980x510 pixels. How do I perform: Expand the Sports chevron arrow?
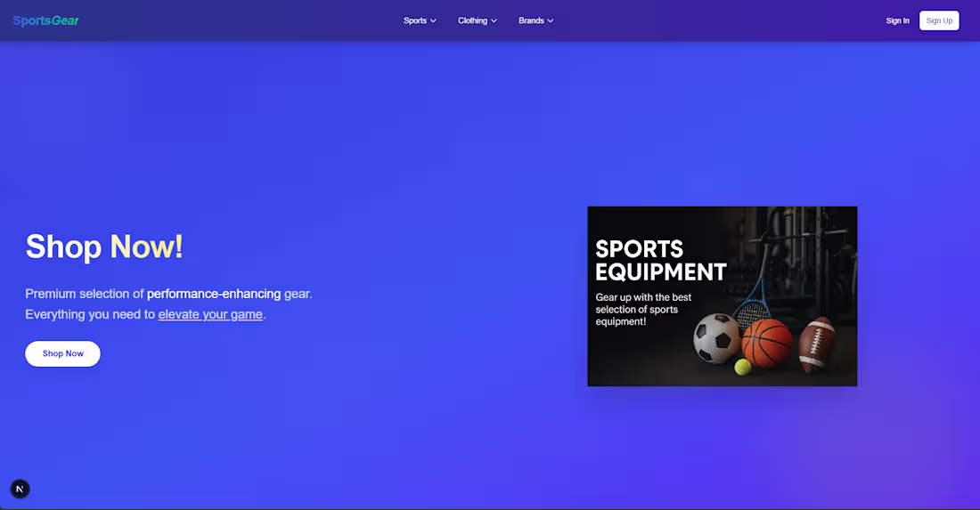pyautogui.click(x=433, y=21)
